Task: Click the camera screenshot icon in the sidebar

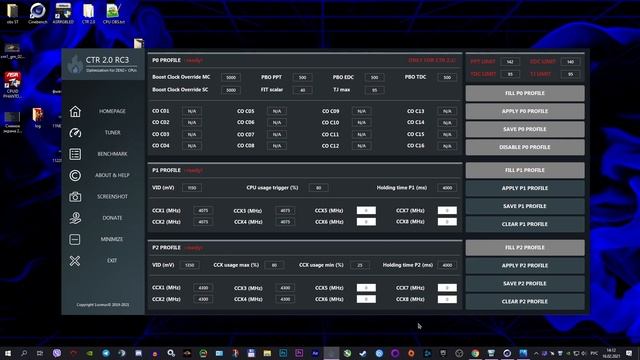Action: (75, 197)
